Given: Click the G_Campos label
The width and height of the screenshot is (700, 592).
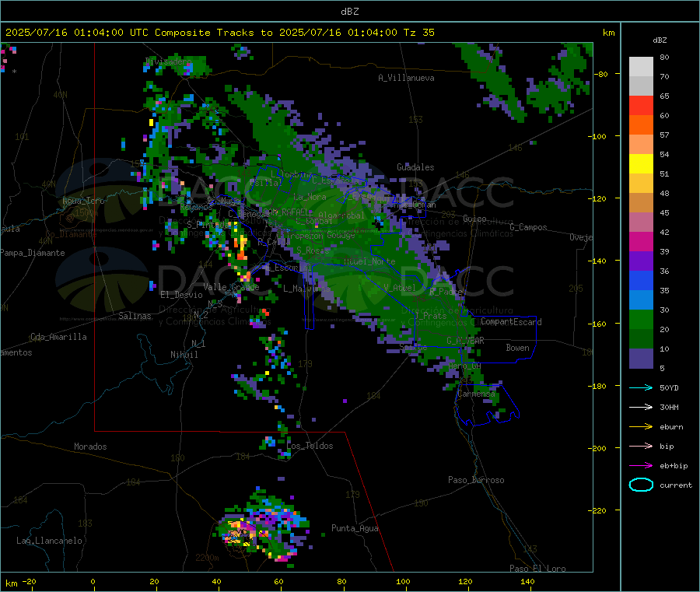Looking at the screenshot, I should 528,227.
